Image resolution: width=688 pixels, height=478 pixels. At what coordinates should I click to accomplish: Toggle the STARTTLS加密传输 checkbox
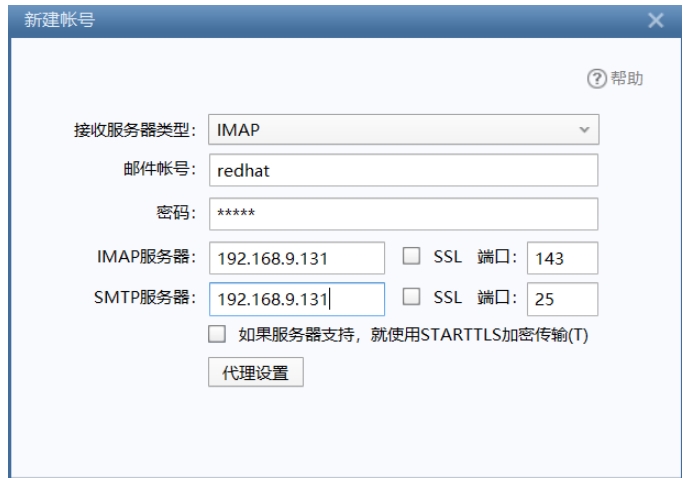click(216, 334)
